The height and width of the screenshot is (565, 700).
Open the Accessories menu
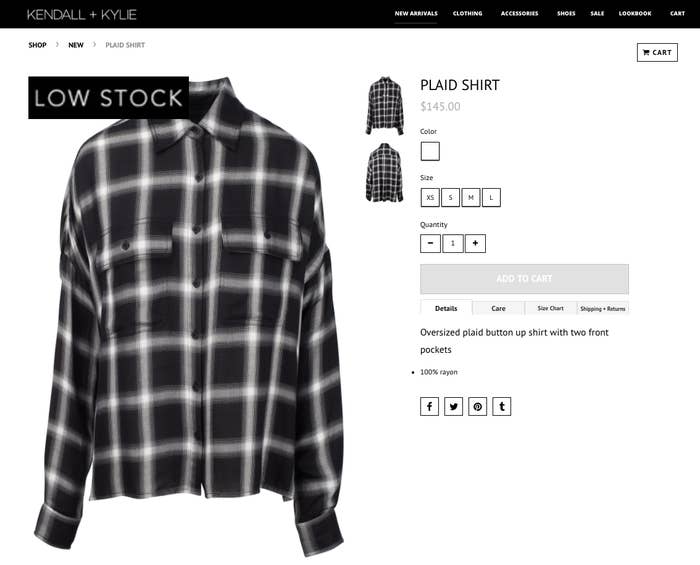pos(519,13)
